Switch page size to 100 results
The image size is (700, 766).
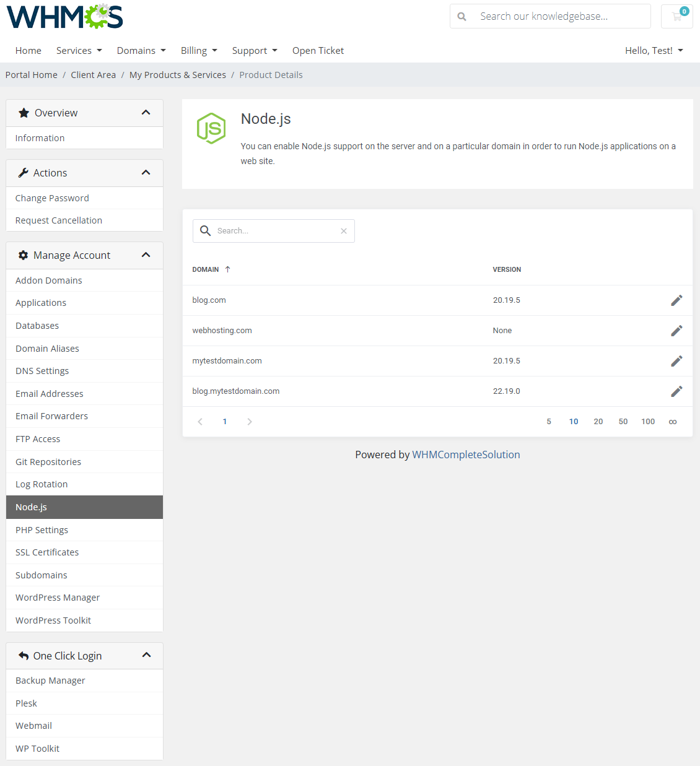648,421
